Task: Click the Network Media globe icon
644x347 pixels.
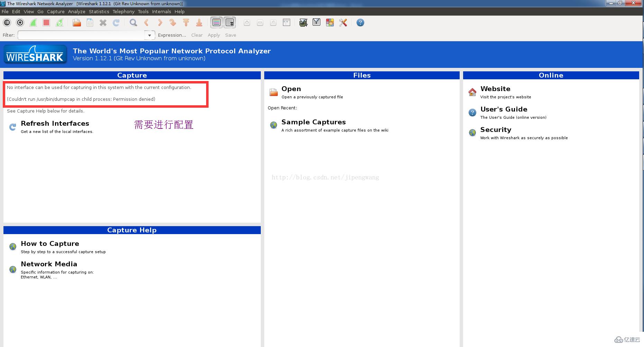Action: click(x=13, y=269)
